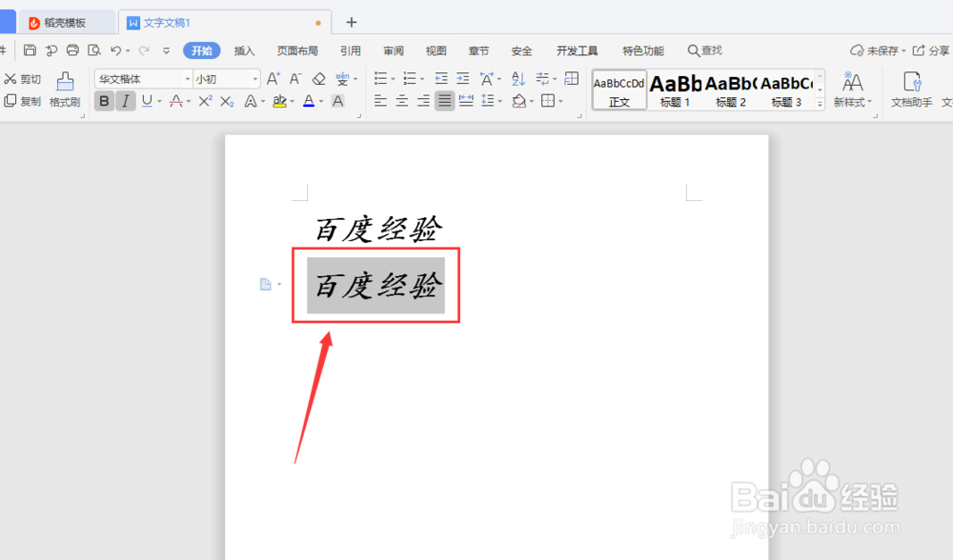Toggle strikethrough text button
This screenshot has height=560, width=953.
click(x=176, y=101)
